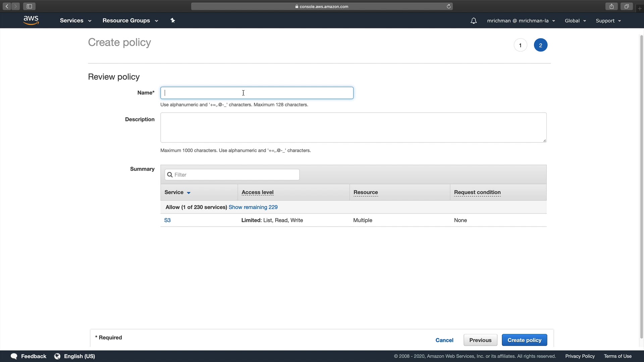Click the browser show tabs overview icon
Screen dimensions: 644x362
click(x=626, y=6)
